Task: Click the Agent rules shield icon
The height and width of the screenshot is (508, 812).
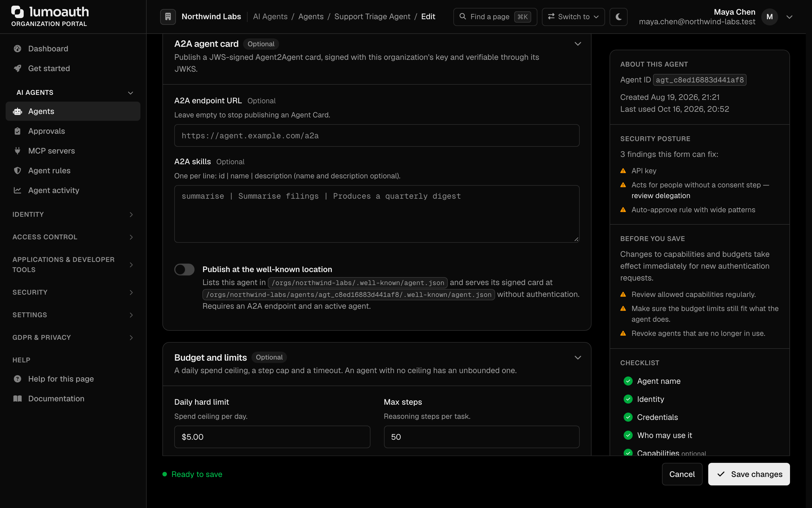Action: [17, 171]
